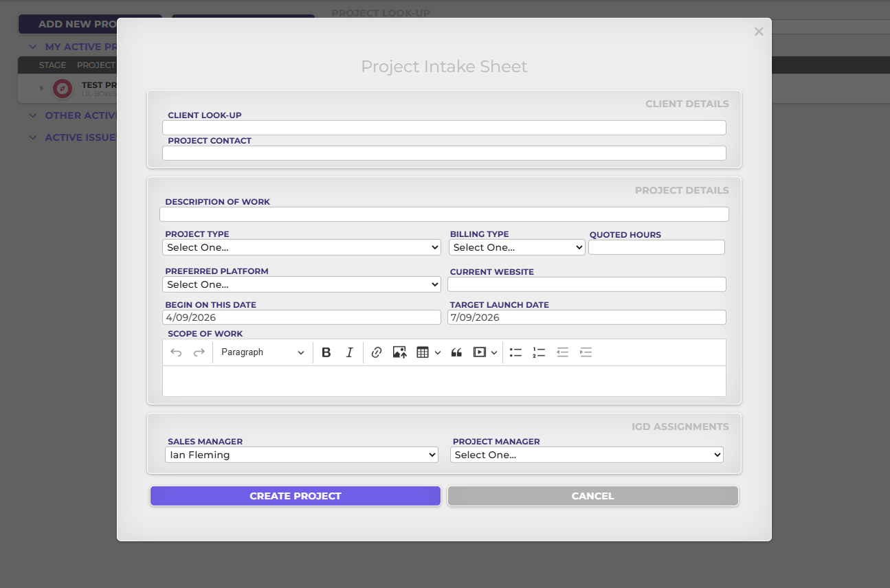The image size is (890, 588).
Task: Focus the Client Look-Up field
Action: (x=444, y=128)
